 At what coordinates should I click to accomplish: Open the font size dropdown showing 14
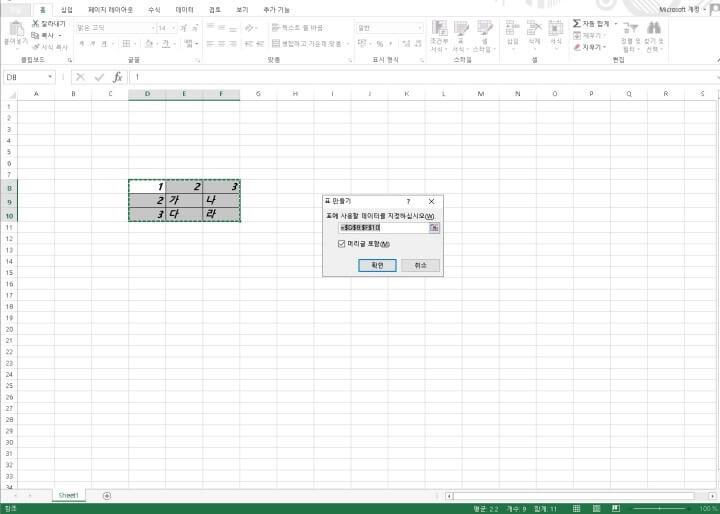174,28
